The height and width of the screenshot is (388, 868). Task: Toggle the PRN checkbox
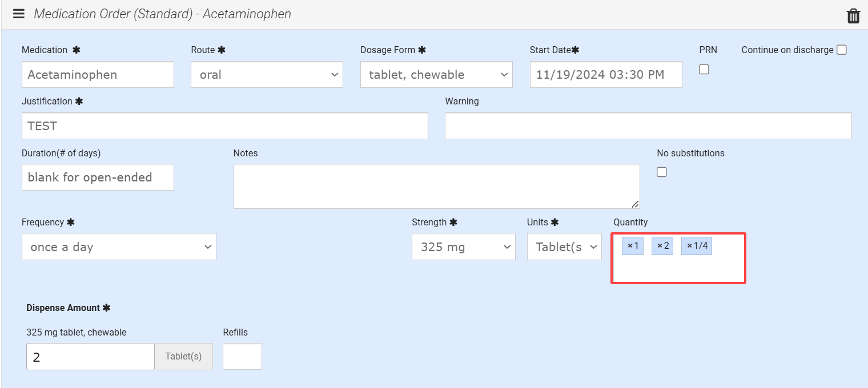point(704,69)
